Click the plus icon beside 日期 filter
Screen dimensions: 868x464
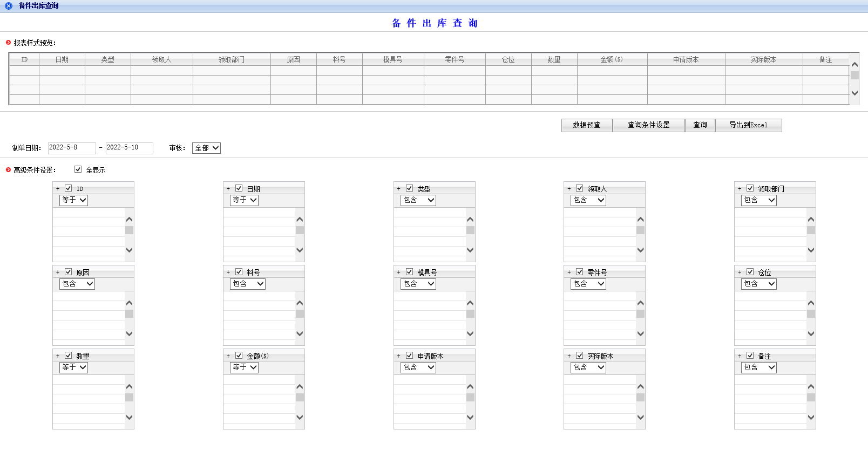[x=228, y=189]
